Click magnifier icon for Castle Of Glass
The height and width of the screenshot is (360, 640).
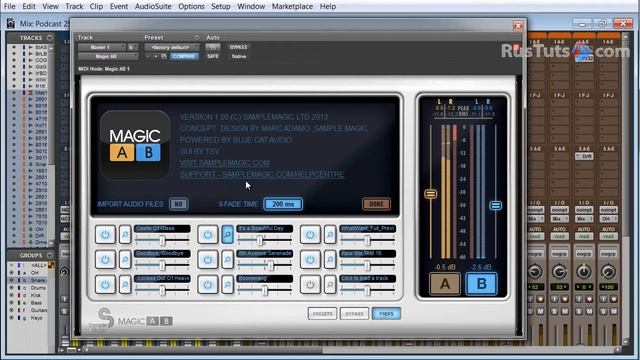tap(125, 235)
